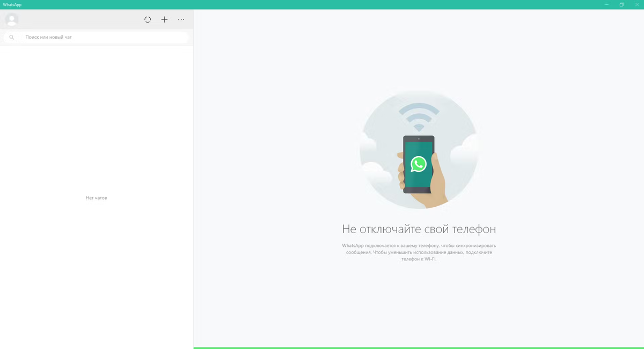Minimize the WhatsApp window
Screen dimensions: 644x349
(607, 5)
